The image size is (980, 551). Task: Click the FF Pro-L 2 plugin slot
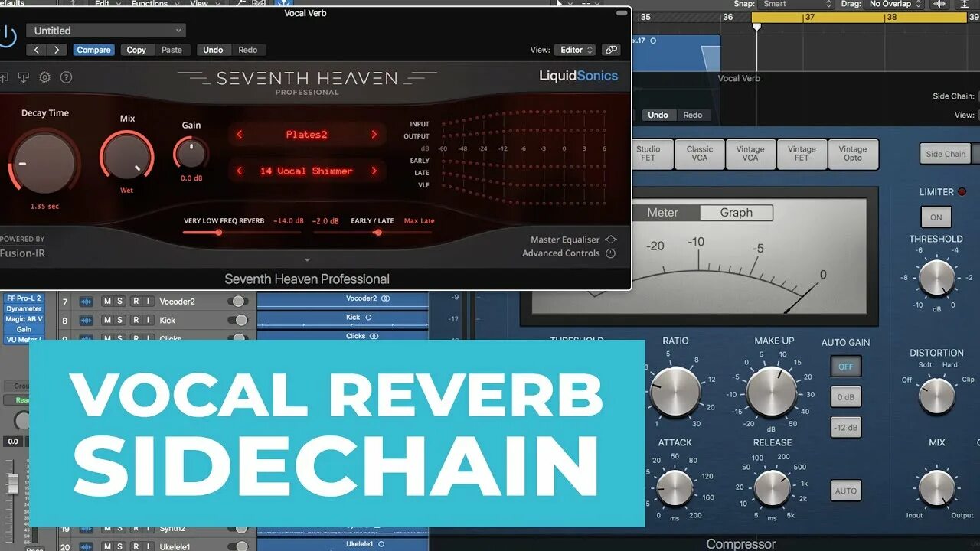point(24,298)
